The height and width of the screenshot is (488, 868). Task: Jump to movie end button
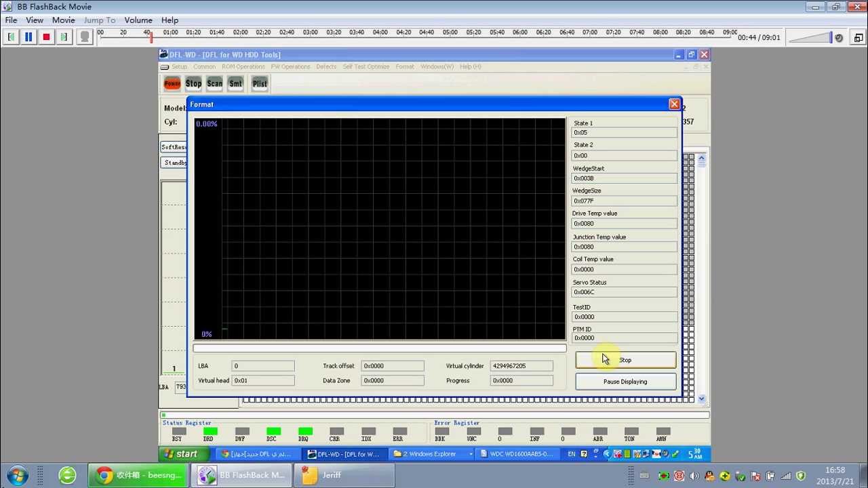pyautogui.click(x=64, y=37)
